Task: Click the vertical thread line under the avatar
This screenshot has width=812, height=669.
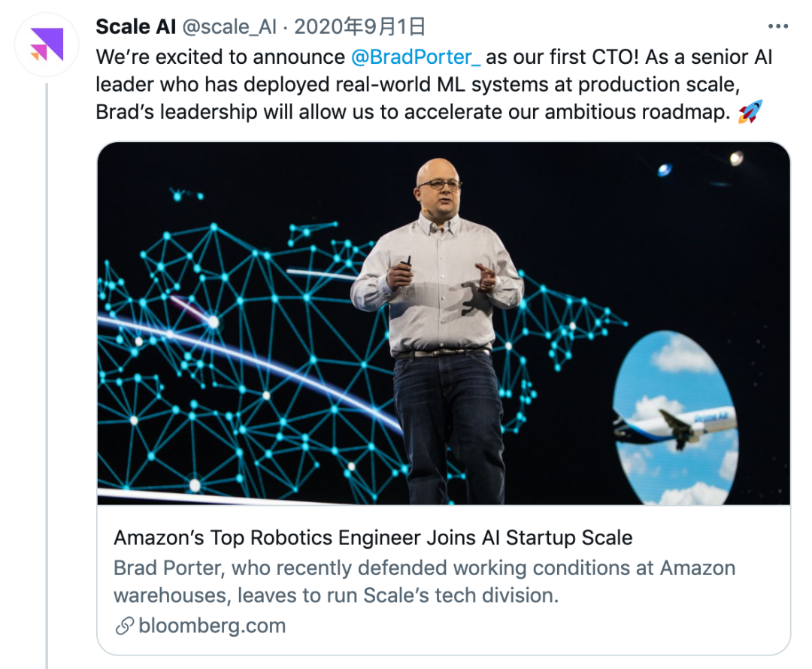Action: [x=47, y=376]
